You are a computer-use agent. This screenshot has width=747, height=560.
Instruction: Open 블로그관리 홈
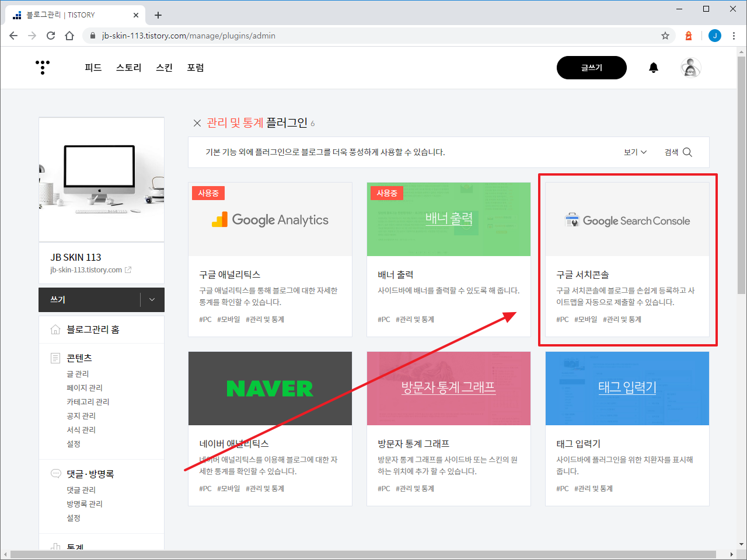[x=93, y=330]
